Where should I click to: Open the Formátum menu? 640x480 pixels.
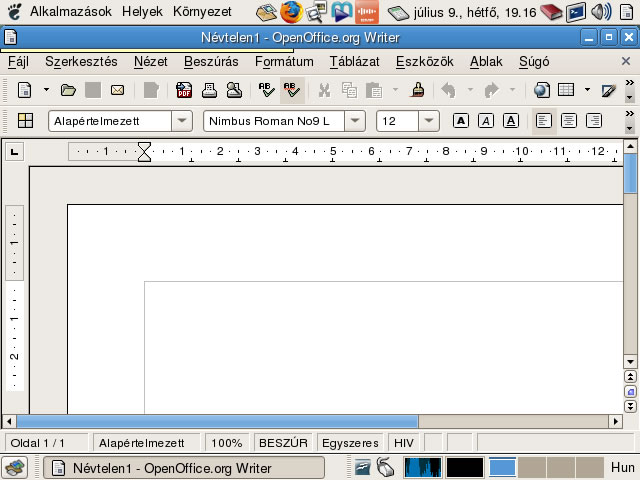pyautogui.click(x=284, y=62)
